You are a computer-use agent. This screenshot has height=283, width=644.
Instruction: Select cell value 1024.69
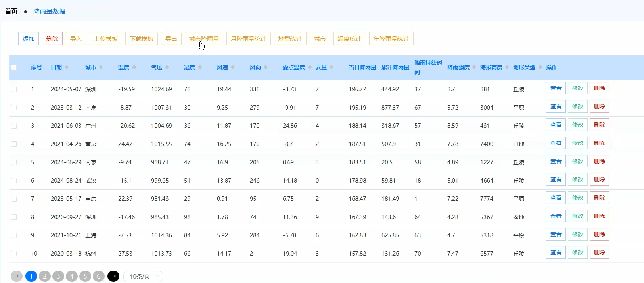tap(161, 89)
